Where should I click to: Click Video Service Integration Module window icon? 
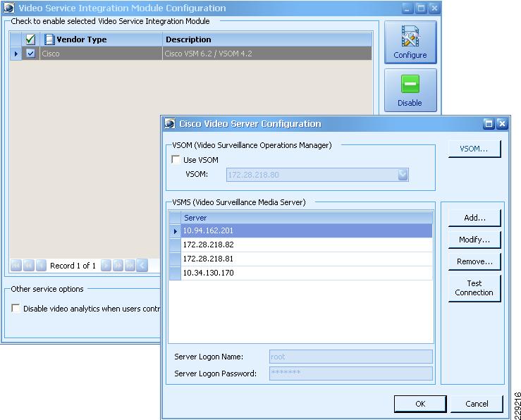(9, 8)
